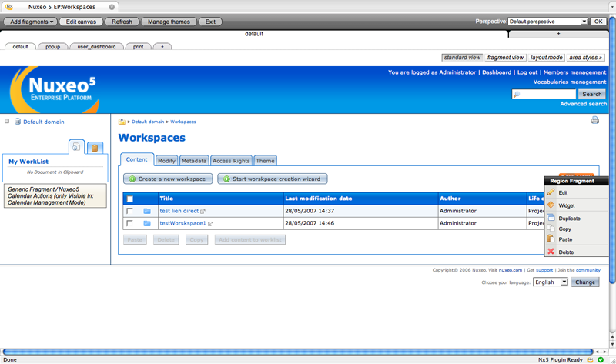Switch to the popup canvas tab

tap(52, 46)
